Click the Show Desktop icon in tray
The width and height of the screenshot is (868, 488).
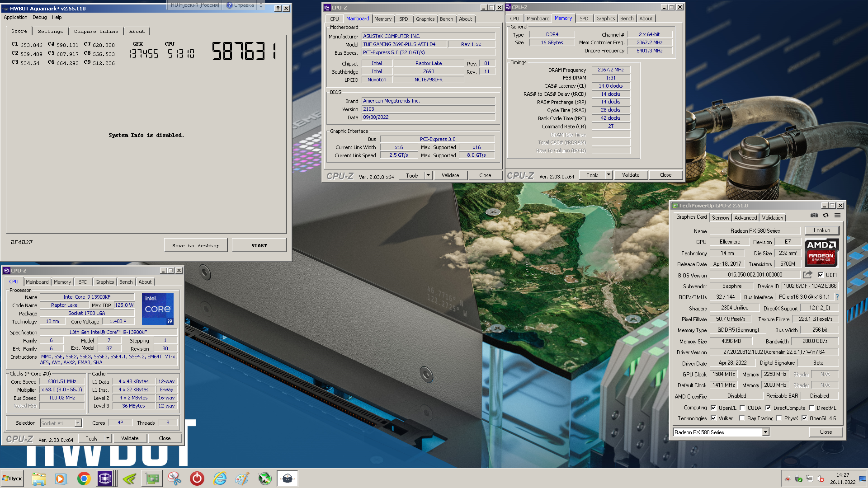click(x=863, y=479)
